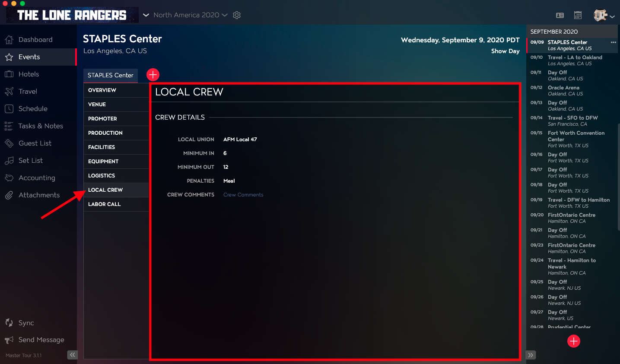620x364 pixels.
Task: Add a new day with bottom red plus
Action: pos(574,341)
